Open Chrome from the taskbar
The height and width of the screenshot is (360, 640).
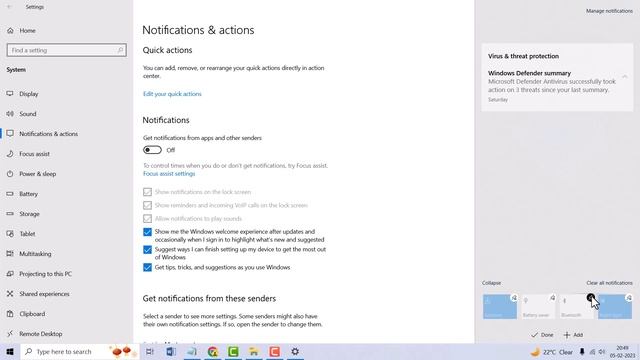coord(212,351)
